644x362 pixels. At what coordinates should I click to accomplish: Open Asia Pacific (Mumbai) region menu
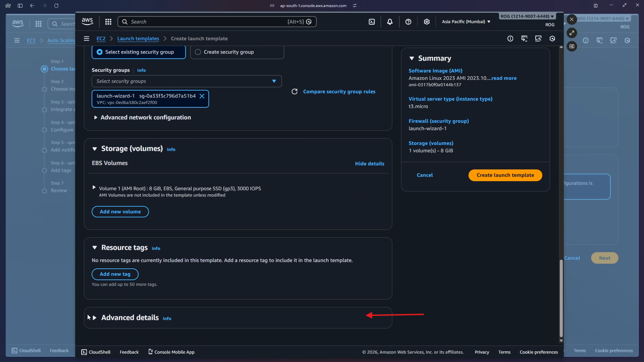466,22
